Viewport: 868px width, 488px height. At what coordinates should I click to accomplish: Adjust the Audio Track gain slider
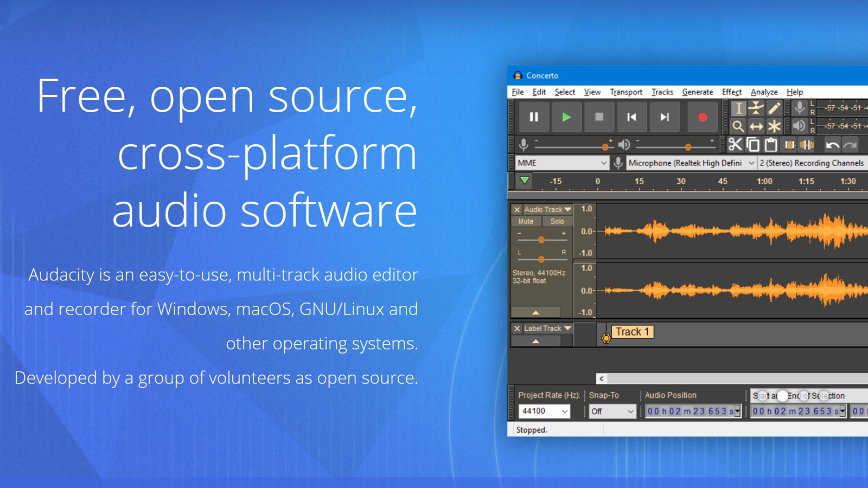click(x=541, y=240)
